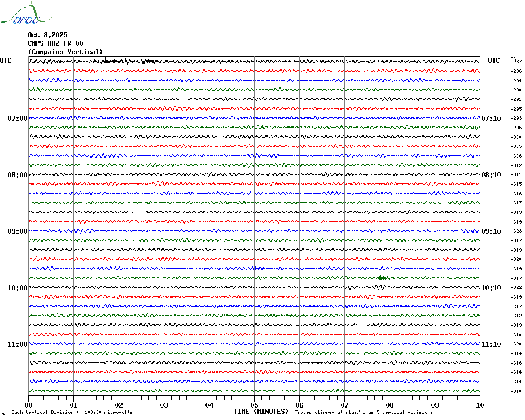
Task: Click the 10:10 label on right axis
Action: (491, 288)
